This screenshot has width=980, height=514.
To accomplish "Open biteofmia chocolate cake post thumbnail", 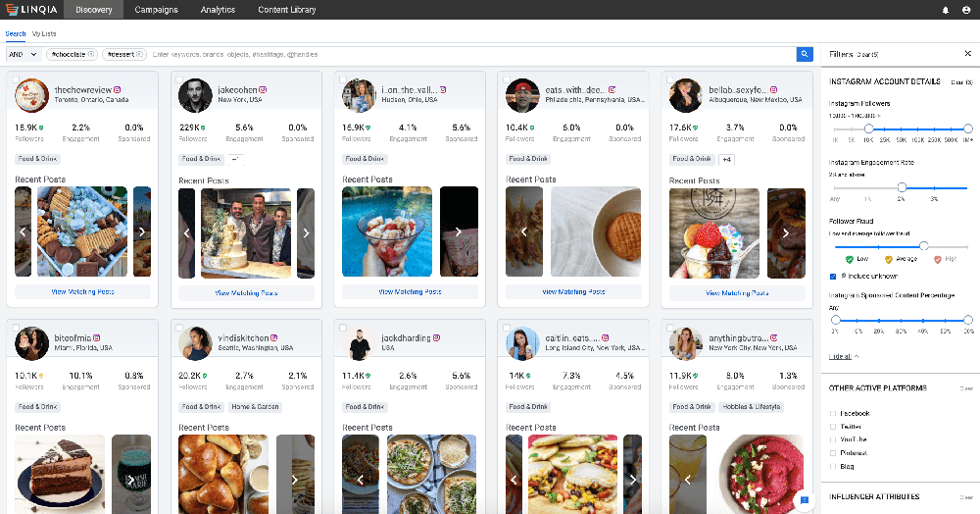I will (x=60, y=474).
